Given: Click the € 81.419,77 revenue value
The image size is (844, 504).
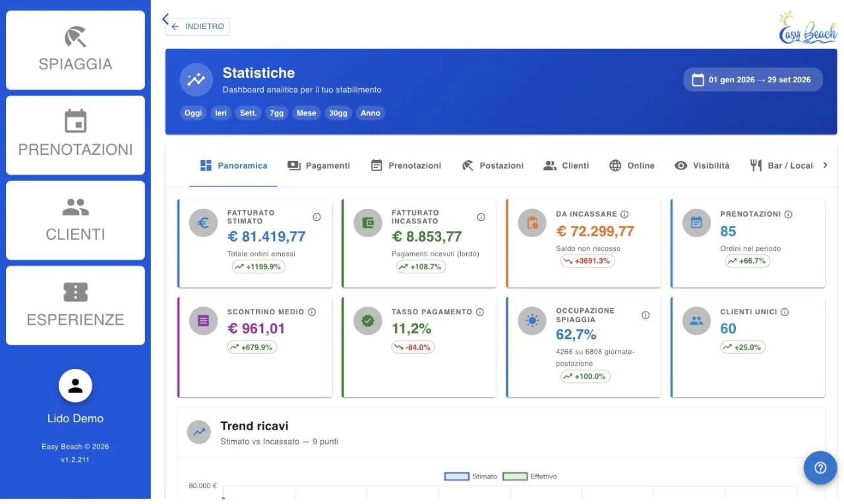Looking at the screenshot, I should click(x=266, y=237).
